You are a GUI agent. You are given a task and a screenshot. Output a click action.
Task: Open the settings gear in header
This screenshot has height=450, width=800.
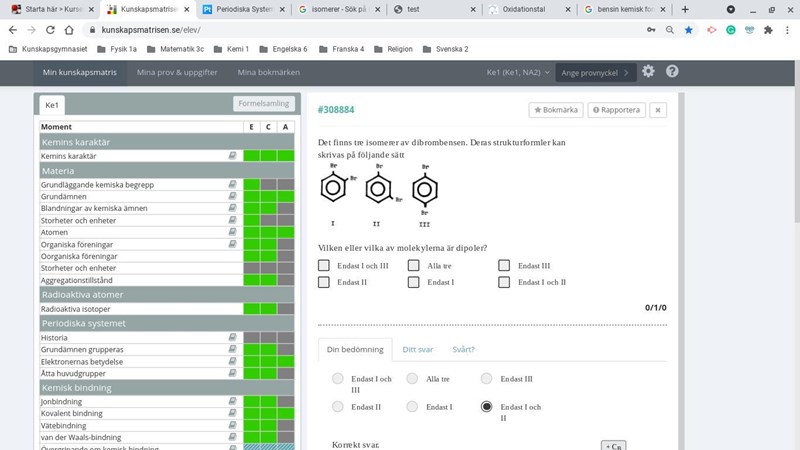click(x=648, y=72)
